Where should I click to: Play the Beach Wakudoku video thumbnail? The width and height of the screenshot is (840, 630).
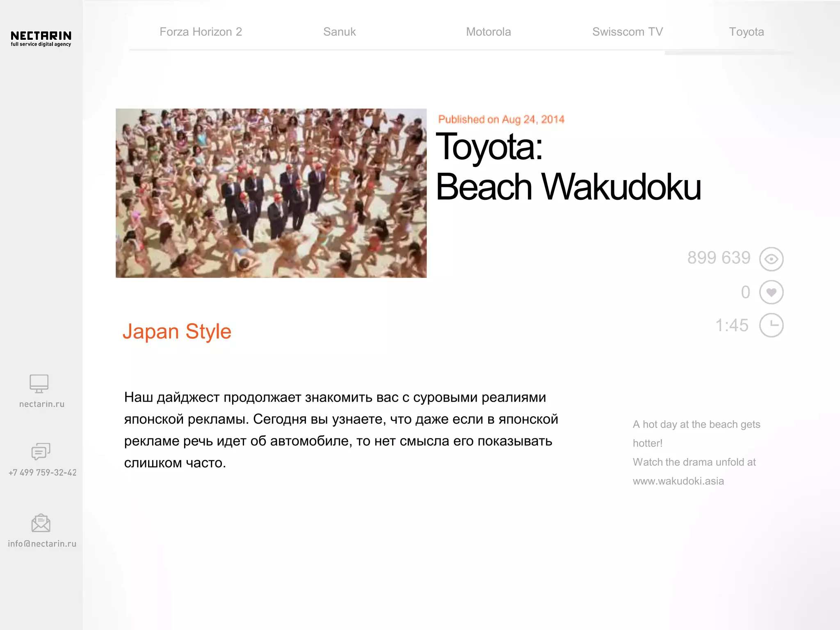pos(271,193)
